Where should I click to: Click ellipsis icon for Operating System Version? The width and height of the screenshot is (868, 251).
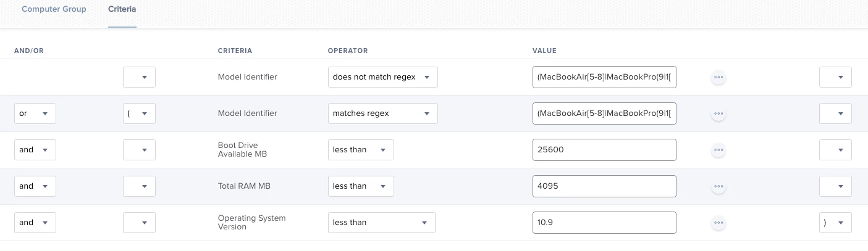click(x=718, y=223)
